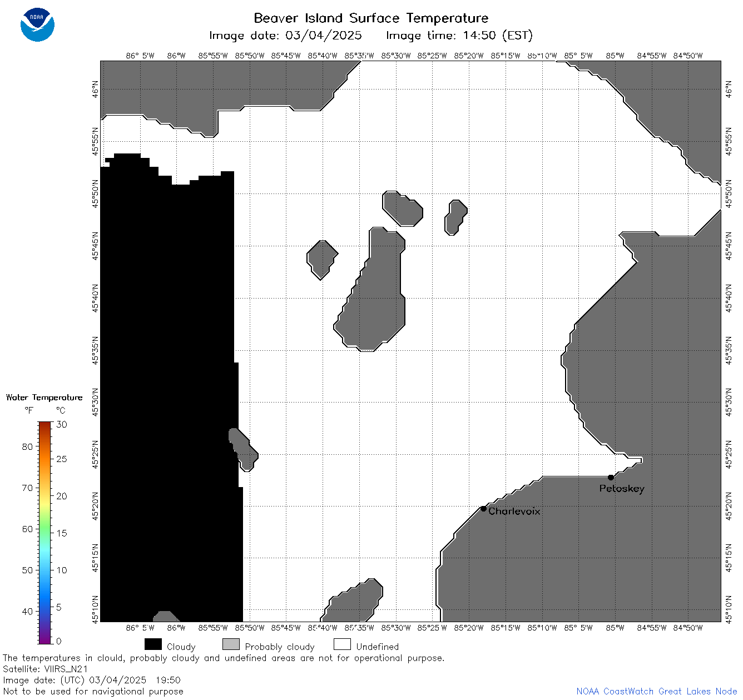Click the Water Temperature rainbow color bar
The width and height of the screenshot is (743, 700).
pyautogui.click(x=45, y=533)
